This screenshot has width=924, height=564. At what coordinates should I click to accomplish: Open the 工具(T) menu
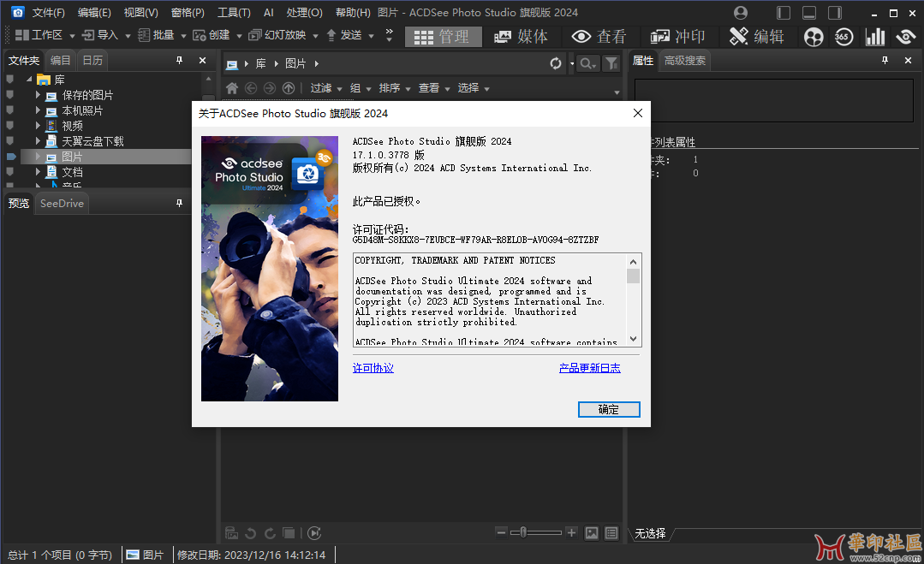[x=234, y=12]
